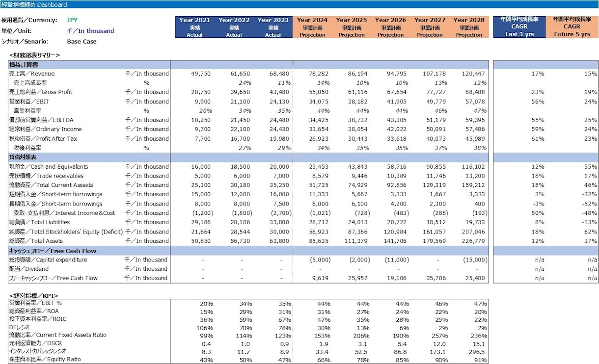Click the 2023 Revenue value 68,480
Image resolution: width=599 pixels, height=364 pixels.
pos(280,74)
